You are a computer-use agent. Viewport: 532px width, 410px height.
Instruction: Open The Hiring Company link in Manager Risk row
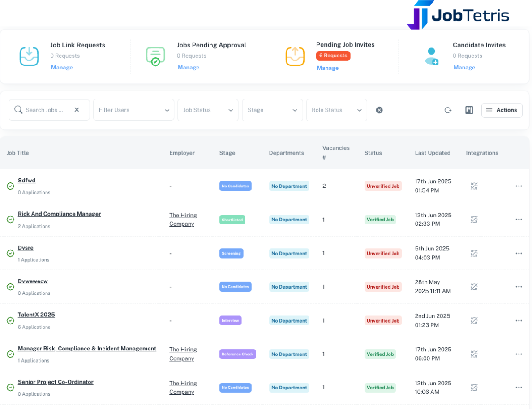click(x=183, y=354)
